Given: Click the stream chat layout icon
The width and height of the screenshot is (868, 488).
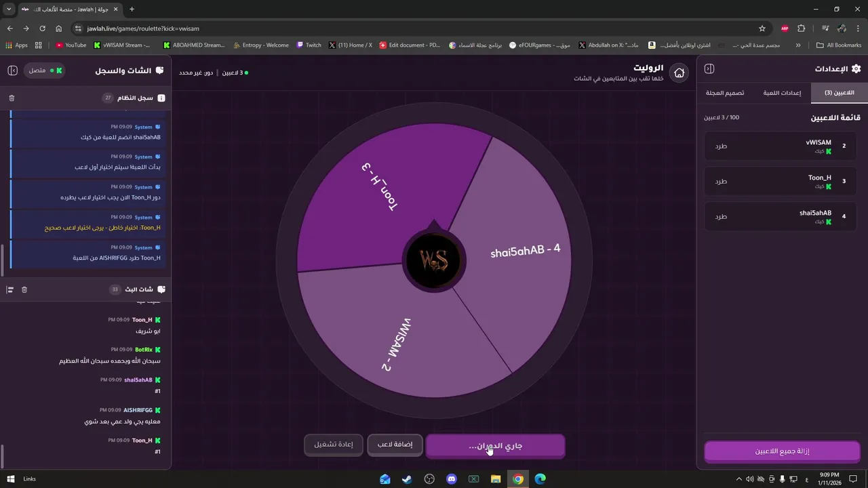Looking at the screenshot, I should pyautogui.click(x=10, y=289).
